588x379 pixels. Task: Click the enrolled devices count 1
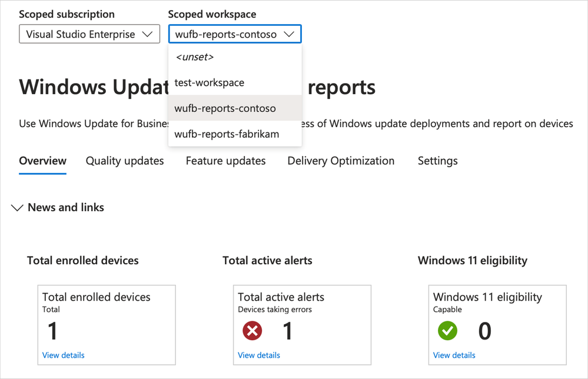point(52,331)
